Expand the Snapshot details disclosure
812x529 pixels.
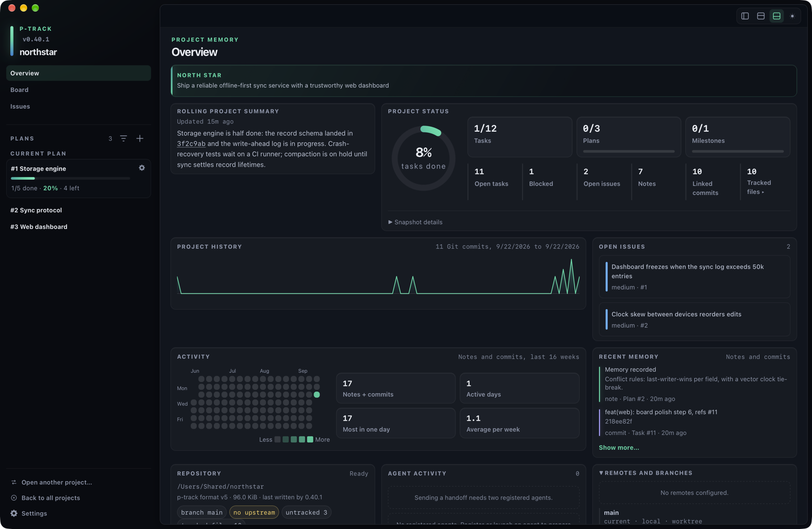(x=415, y=222)
